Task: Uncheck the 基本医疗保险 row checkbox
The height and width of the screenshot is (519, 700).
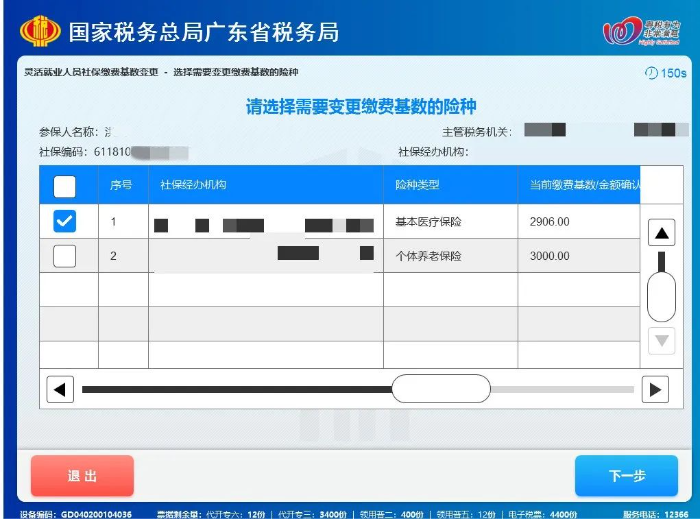Action: (64, 222)
